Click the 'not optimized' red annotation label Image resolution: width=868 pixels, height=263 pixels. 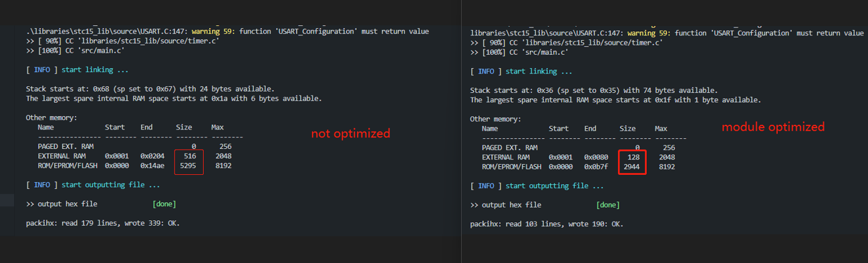click(350, 134)
